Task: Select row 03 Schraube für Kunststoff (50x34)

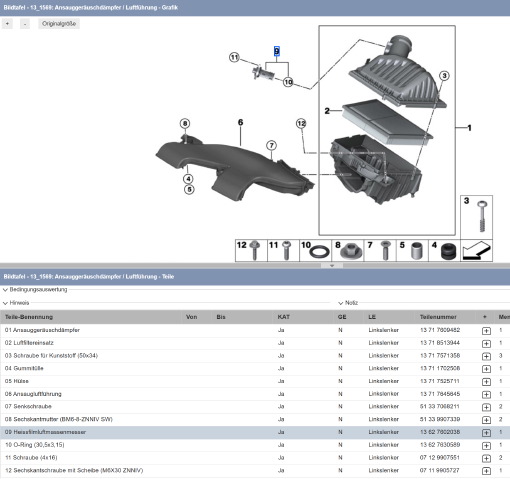Action: pos(255,356)
